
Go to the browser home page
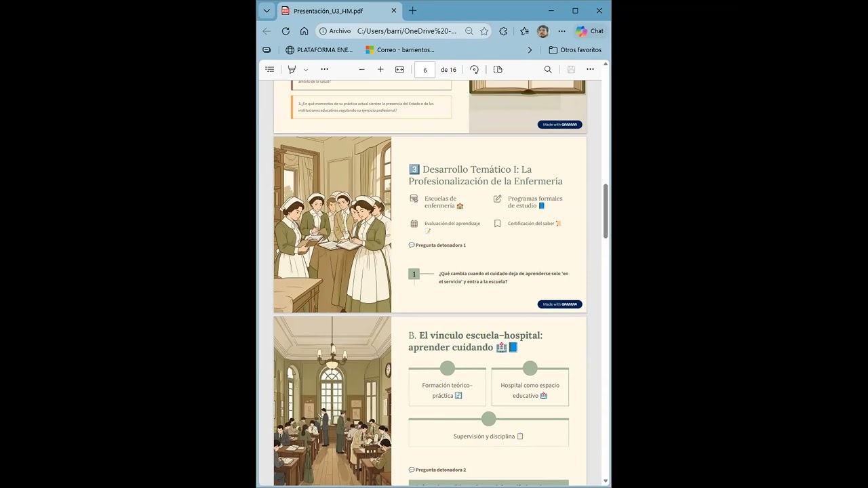click(x=304, y=31)
